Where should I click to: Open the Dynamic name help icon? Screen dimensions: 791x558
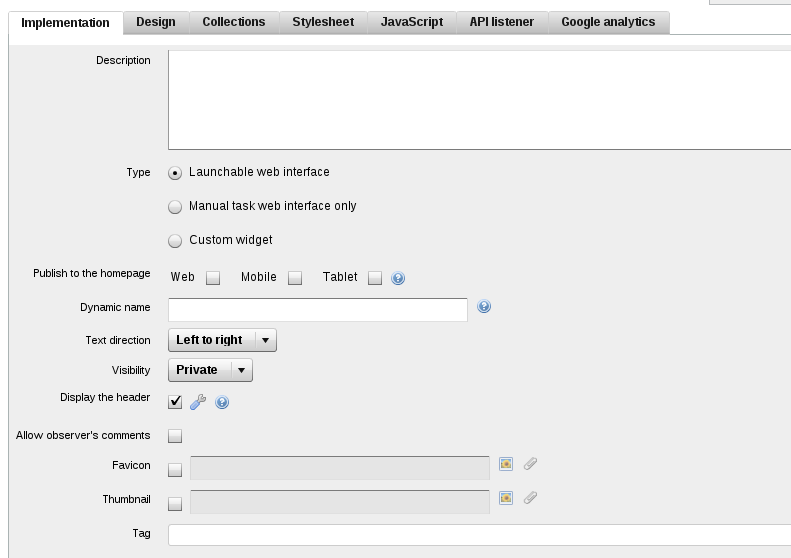[x=484, y=306]
